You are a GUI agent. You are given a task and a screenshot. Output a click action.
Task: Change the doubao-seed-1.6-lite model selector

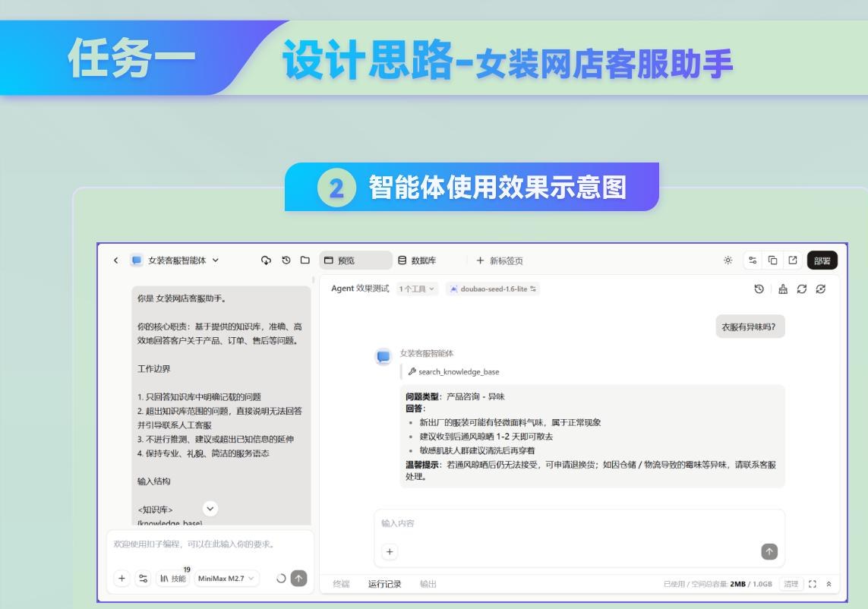click(493, 289)
